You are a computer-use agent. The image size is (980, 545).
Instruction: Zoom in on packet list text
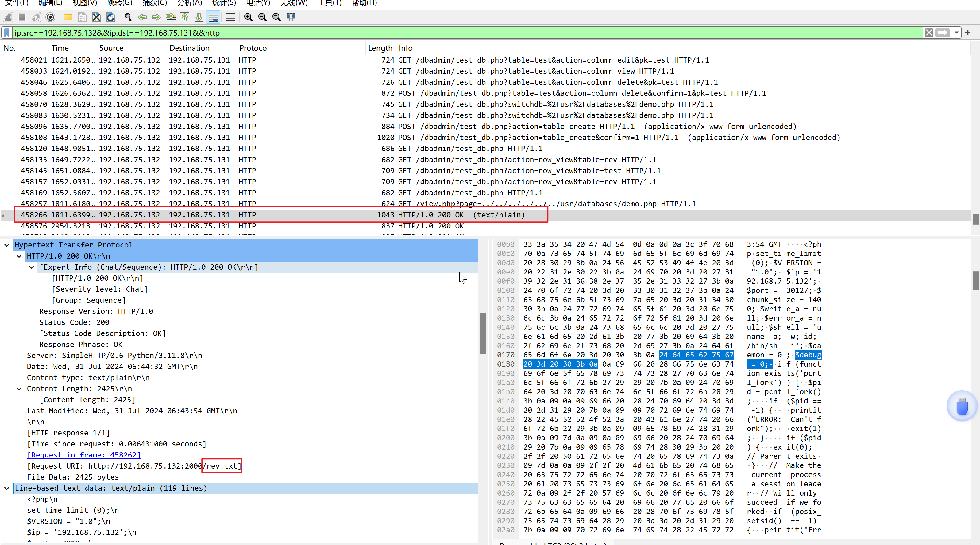(248, 17)
